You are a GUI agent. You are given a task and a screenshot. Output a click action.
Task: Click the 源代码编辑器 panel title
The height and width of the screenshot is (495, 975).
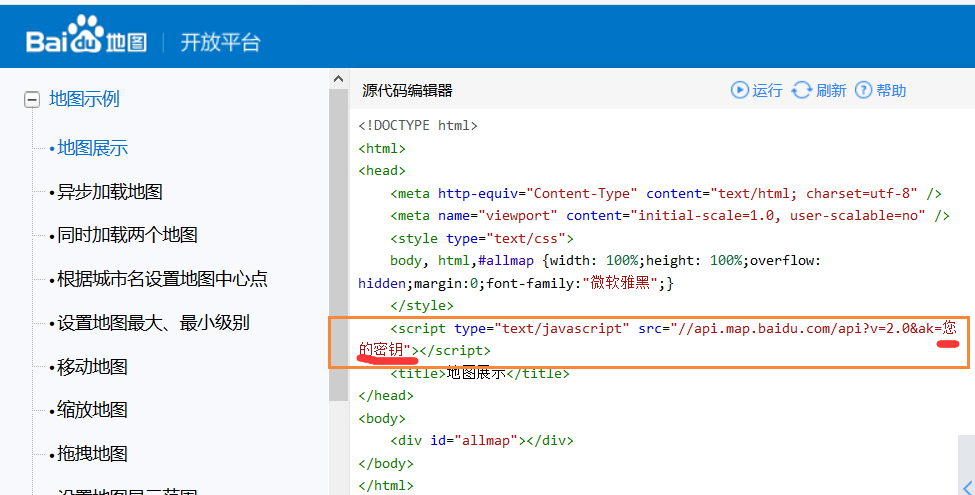(407, 91)
